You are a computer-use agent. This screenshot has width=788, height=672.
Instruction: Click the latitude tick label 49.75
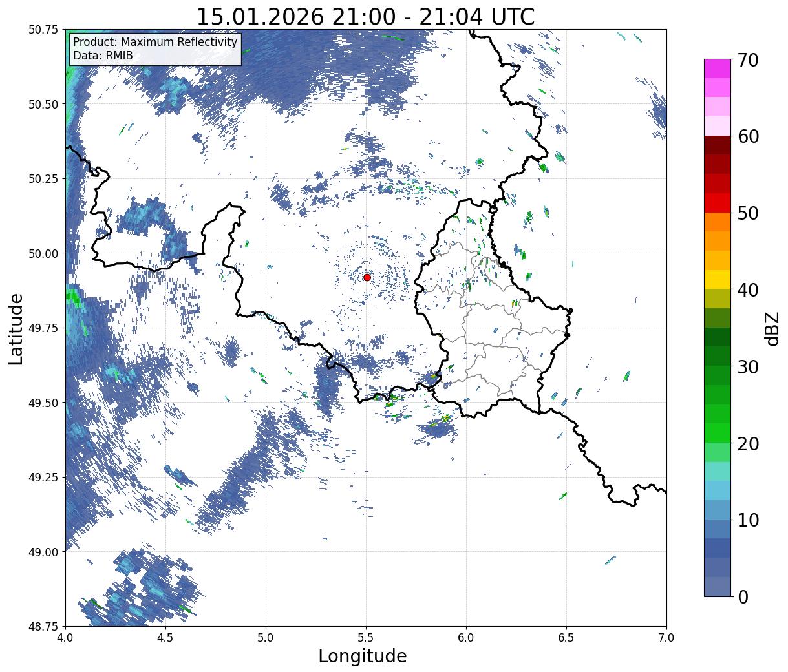pos(43,328)
